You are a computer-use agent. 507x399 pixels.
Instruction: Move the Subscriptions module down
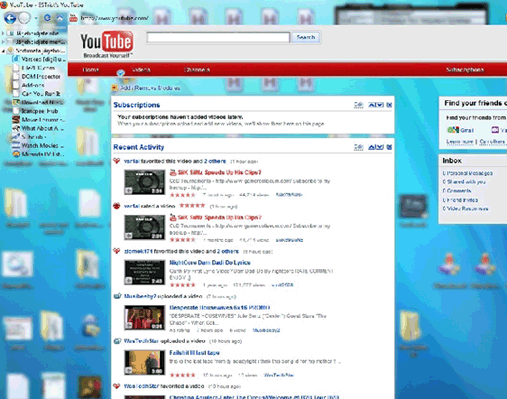(x=380, y=105)
